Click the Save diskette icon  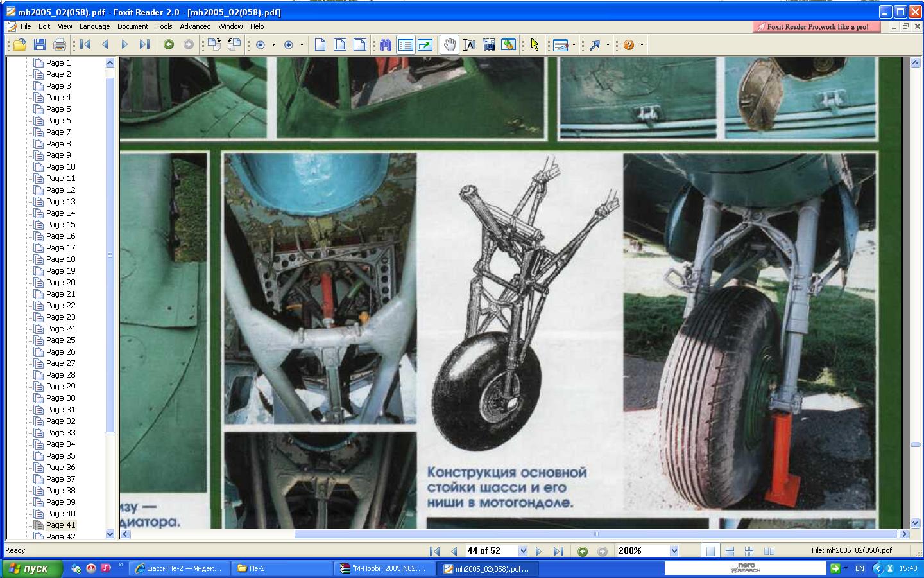click(x=40, y=44)
